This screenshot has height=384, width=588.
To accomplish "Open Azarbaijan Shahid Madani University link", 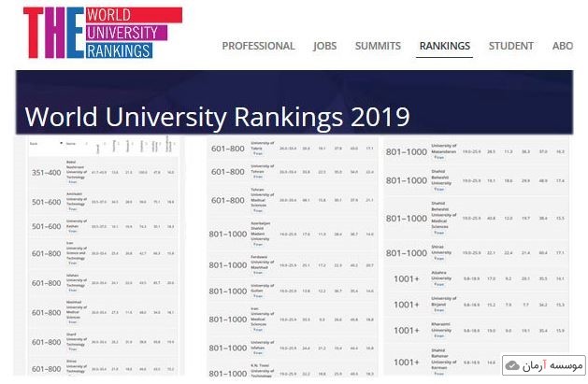I will [260, 231].
